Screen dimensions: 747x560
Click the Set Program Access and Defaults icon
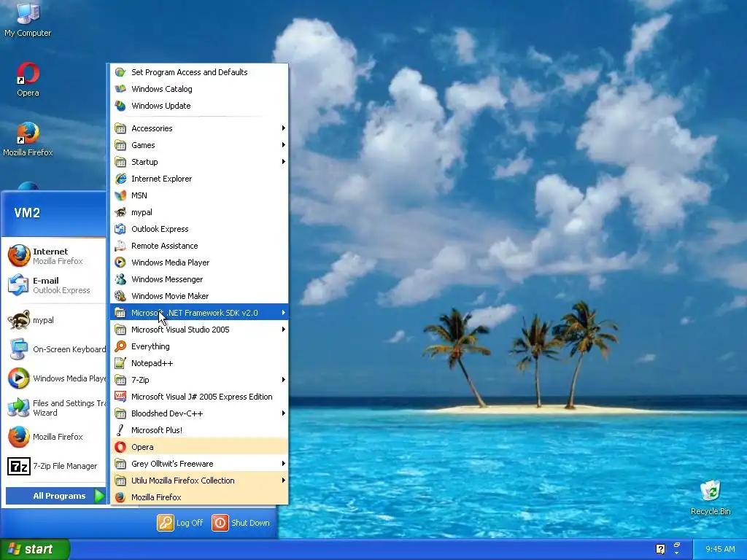pos(120,72)
